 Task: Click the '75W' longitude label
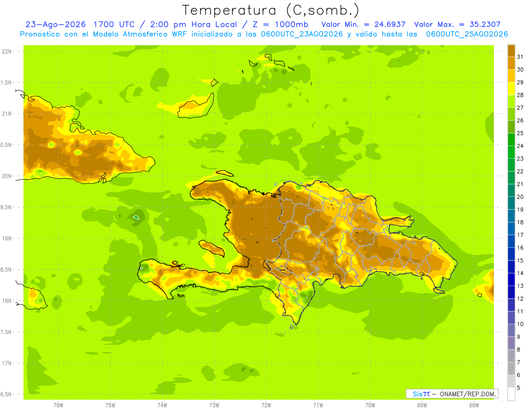click(x=110, y=405)
